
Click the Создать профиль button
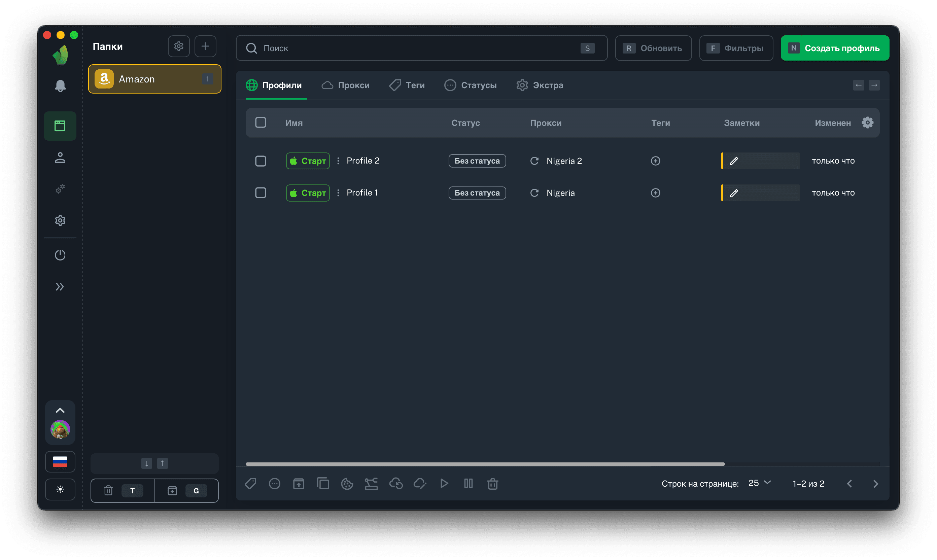click(835, 48)
